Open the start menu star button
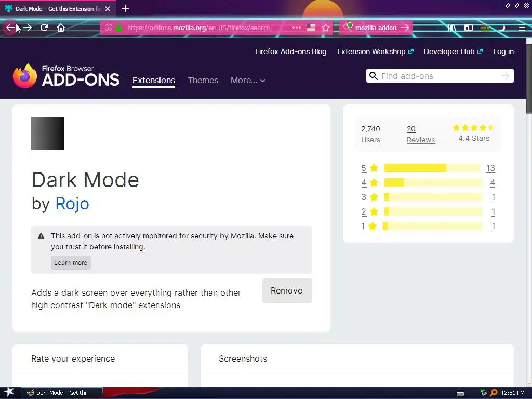Screen dimensions: 532x399 (x=9, y=392)
